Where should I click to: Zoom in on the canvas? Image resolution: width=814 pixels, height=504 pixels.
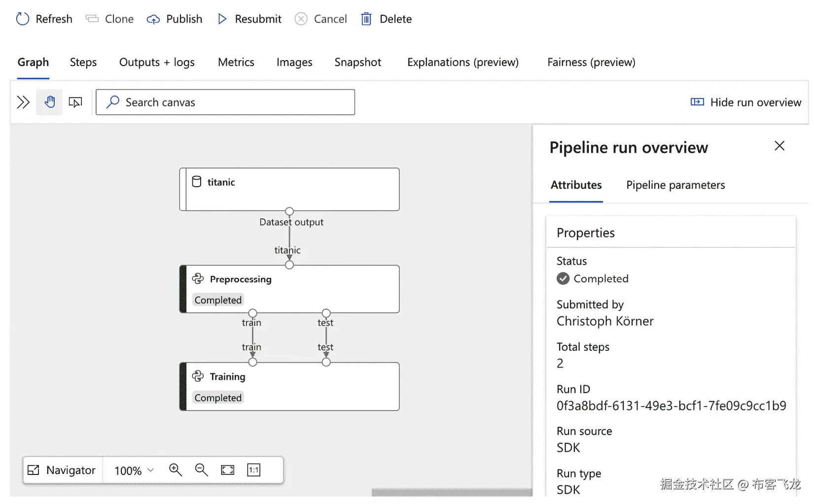coord(176,470)
